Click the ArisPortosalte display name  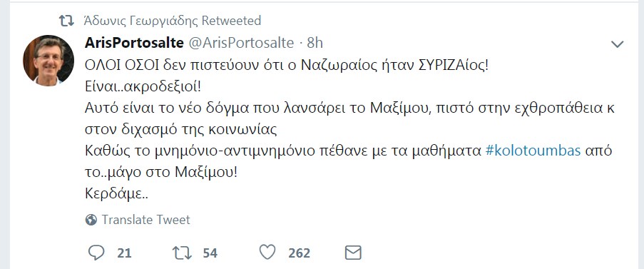tap(134, 43)
